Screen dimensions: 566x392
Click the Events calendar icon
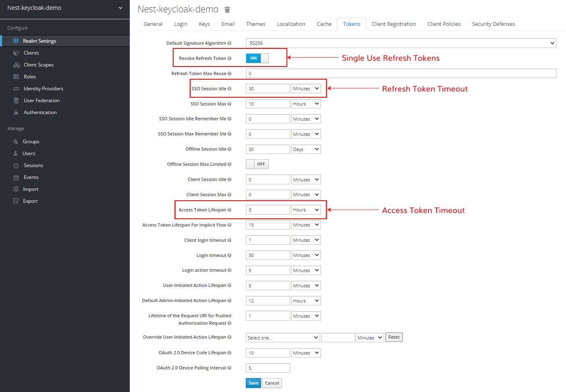16,177
